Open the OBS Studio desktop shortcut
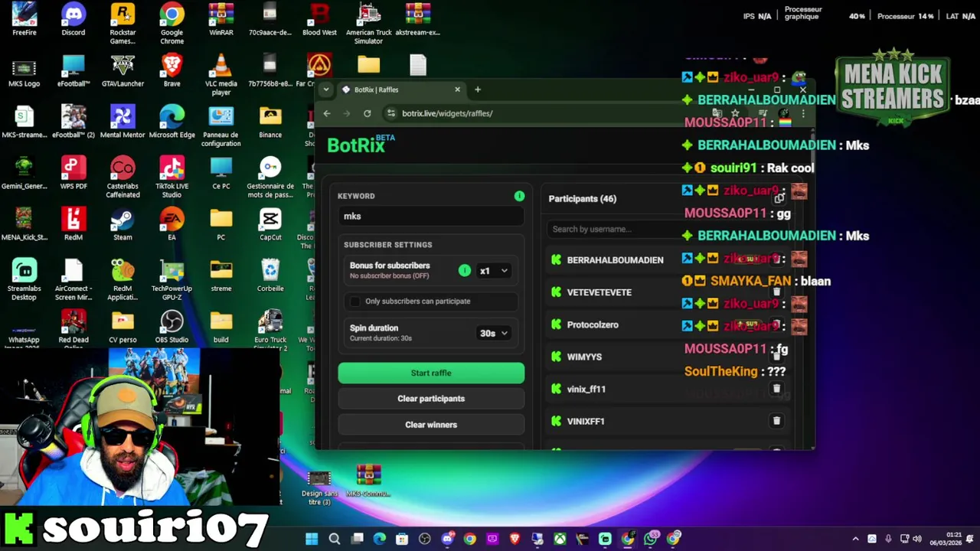The height and width of the screenshot is (551, 980). tap(171, 327)
